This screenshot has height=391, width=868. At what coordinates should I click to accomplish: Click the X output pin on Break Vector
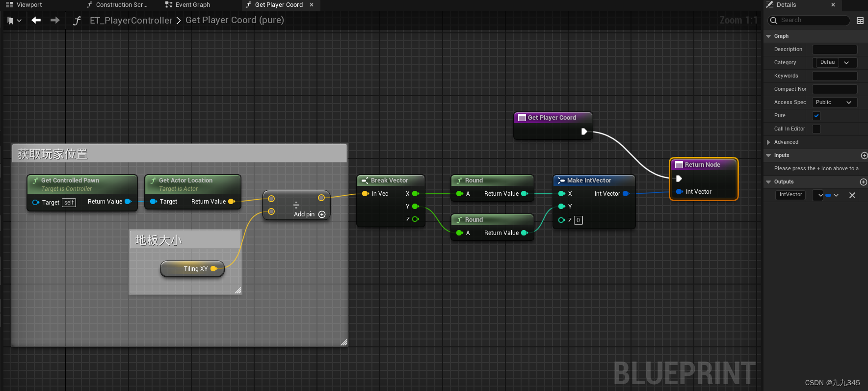click(x=416, y=194)
